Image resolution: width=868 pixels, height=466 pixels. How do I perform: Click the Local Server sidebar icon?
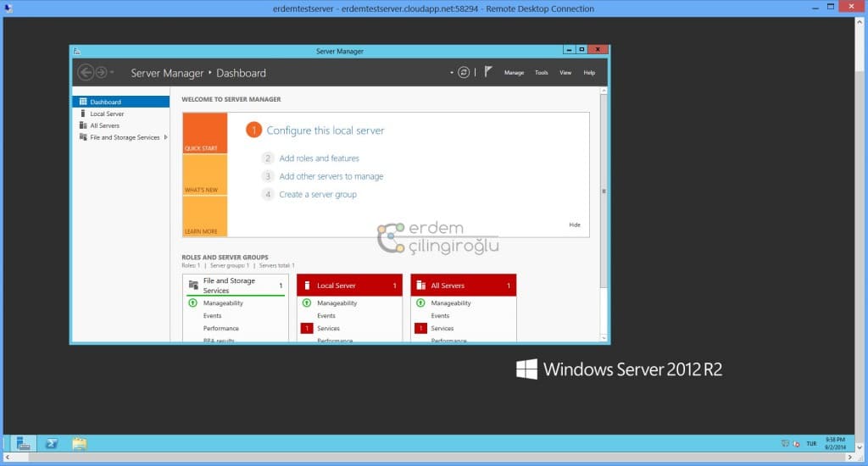click(x=83, y=114)
